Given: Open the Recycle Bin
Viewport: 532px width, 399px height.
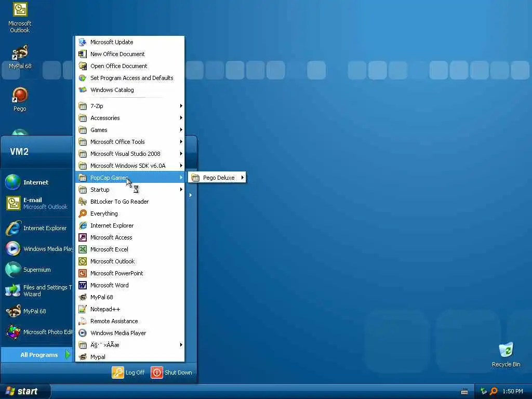Looking at the screenshot, I should pos(506,355).
